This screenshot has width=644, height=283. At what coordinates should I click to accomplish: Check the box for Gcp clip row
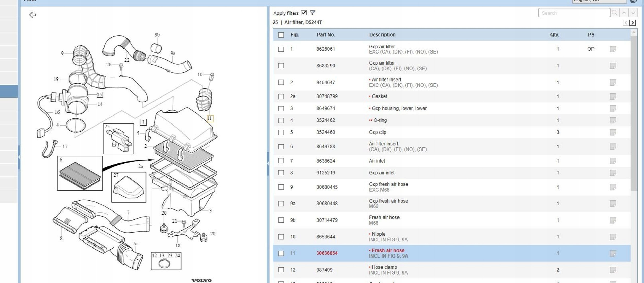281,132
